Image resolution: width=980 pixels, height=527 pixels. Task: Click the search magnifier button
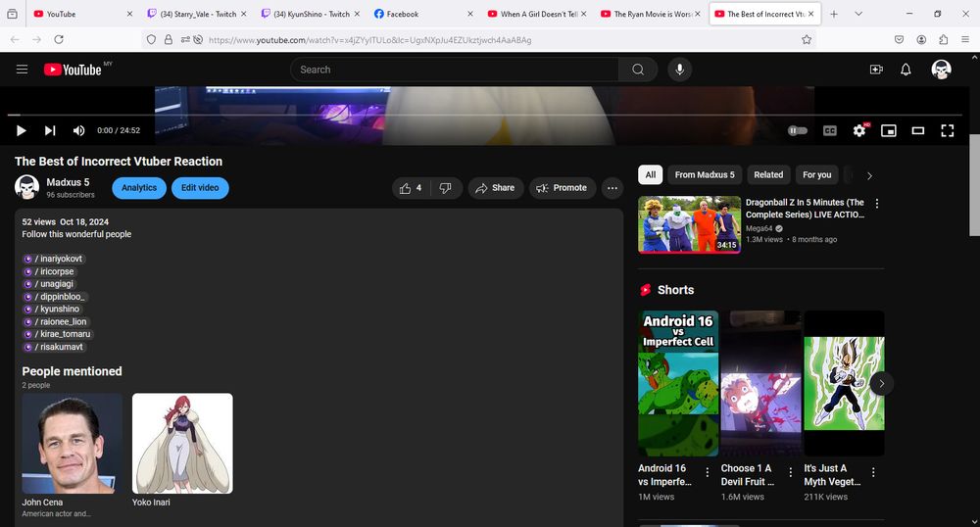coord(638,70)
